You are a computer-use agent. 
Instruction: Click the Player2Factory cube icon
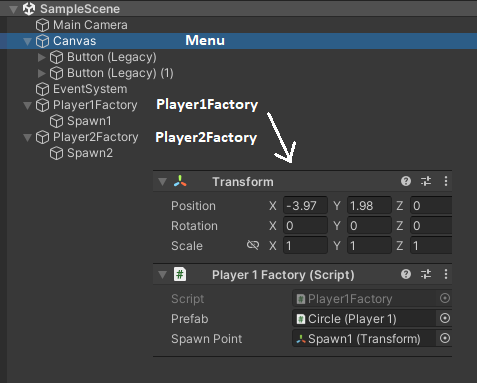42,137
